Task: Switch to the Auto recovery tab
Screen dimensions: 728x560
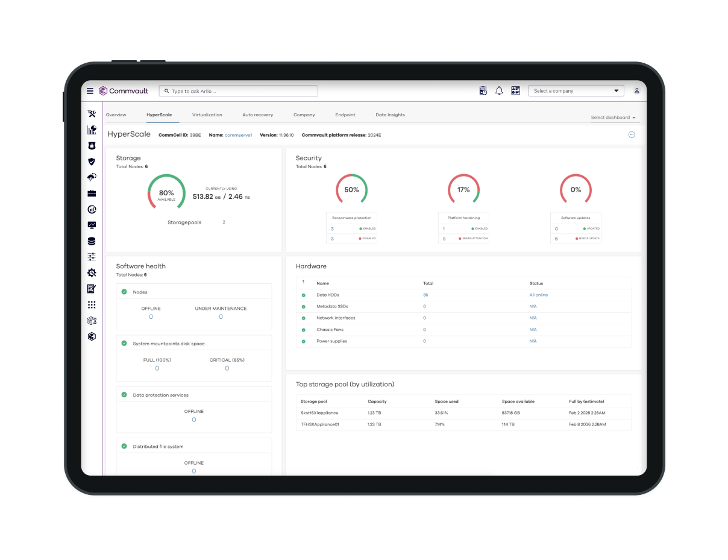Action: [257, 115]
